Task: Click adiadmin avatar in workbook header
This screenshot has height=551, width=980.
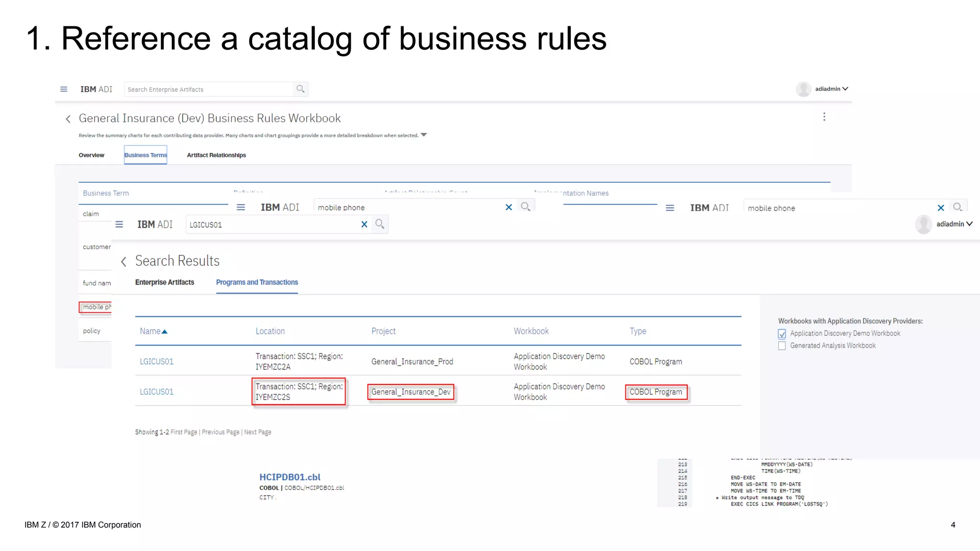Action: click(803, 89)
